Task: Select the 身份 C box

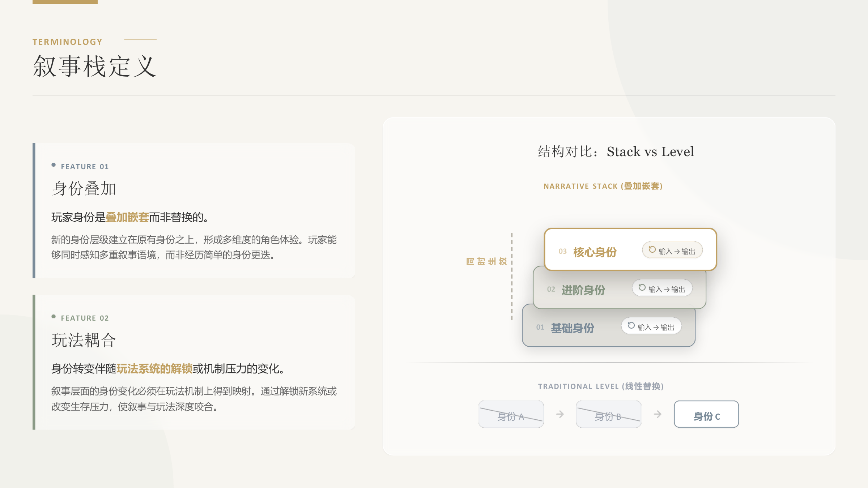Action: pyautogui.click(x=706, y=414)
